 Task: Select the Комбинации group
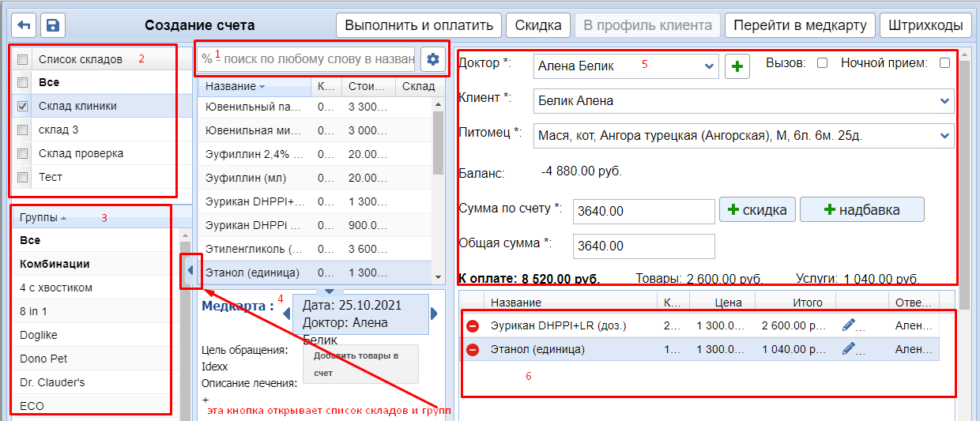tap(55, 264)
